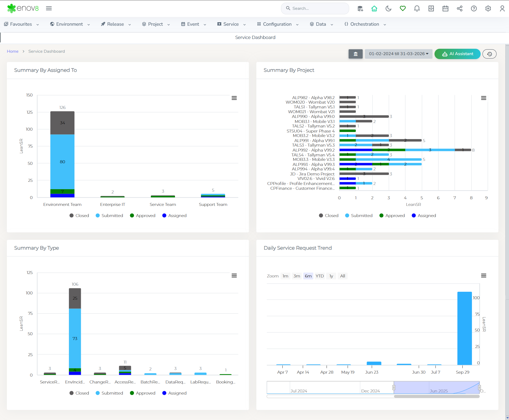Click the database add icon
509x420 pixels.
[360, 8]
